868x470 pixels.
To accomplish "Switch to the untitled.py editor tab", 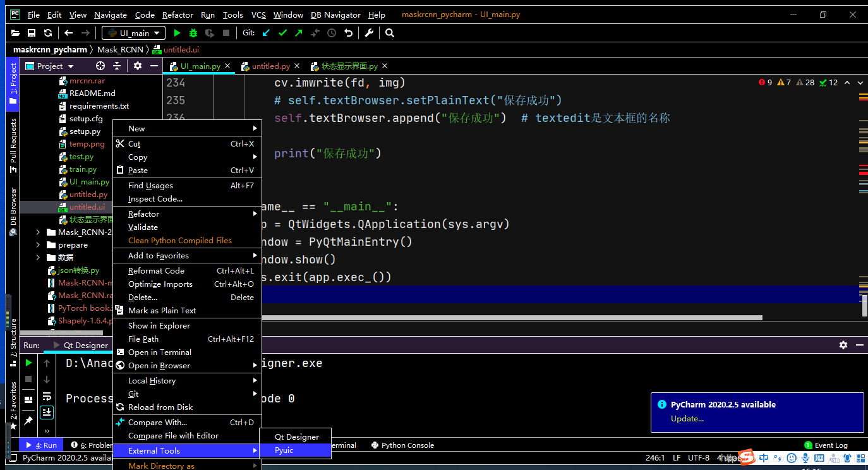I will pyautogui.click(x=270, y=66).
